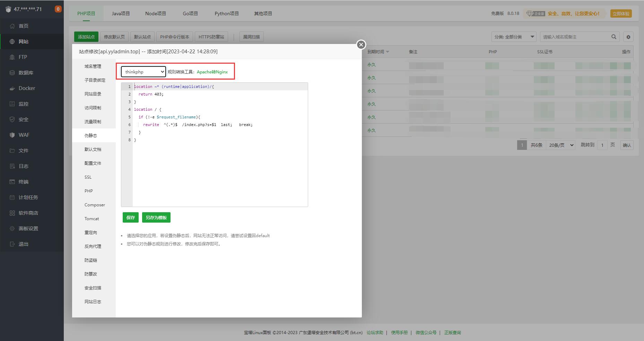
Task: Click the domain search input field
Action: (x=575, y=37)
